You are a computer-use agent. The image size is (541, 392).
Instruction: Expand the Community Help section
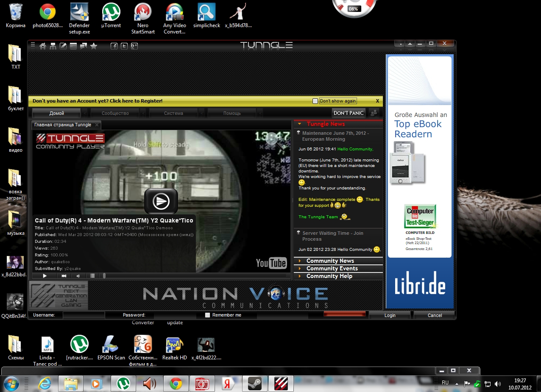click(x=338, y=276)
